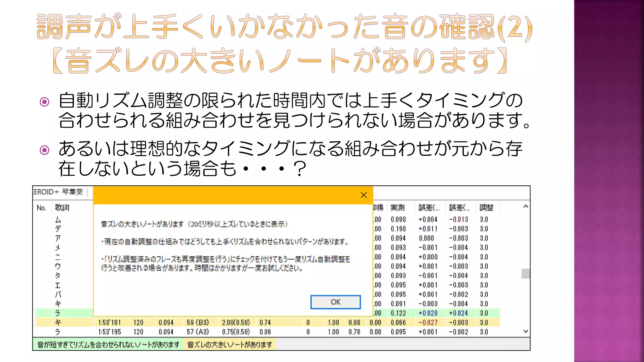Image resolution: width=644 pixels, height=362 pixels.
Task: Click the error value -0.013
Action: [458, 220]
